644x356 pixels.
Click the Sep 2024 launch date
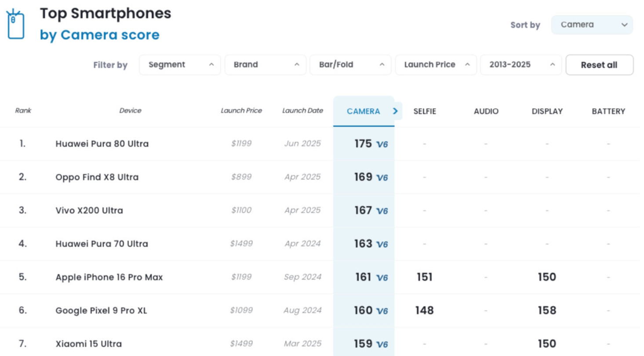coord(302,277)
